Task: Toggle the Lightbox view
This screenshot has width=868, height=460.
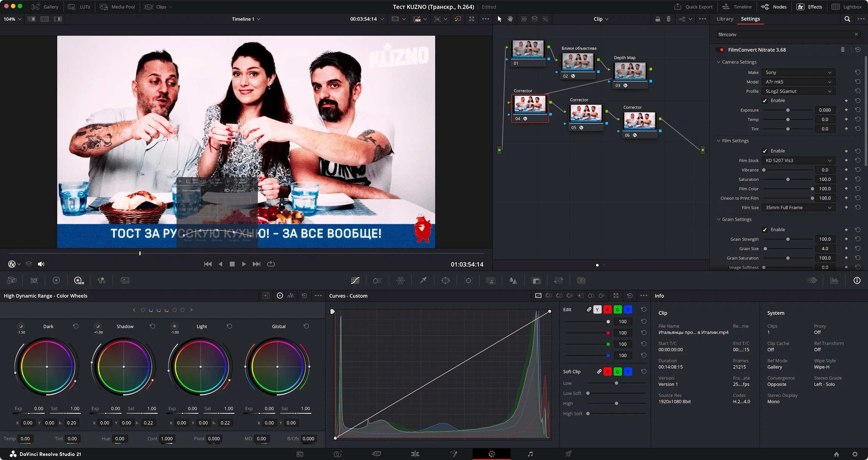Action: 847,7
